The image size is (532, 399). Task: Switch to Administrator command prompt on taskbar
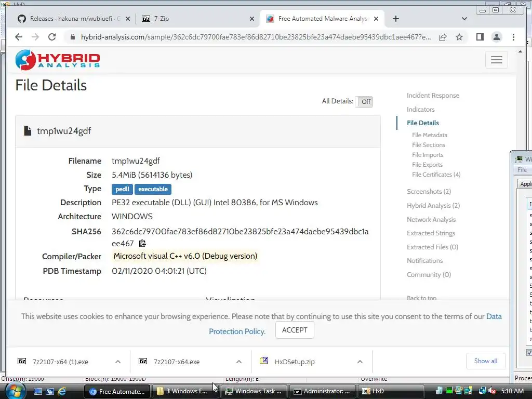pos(322,391)
